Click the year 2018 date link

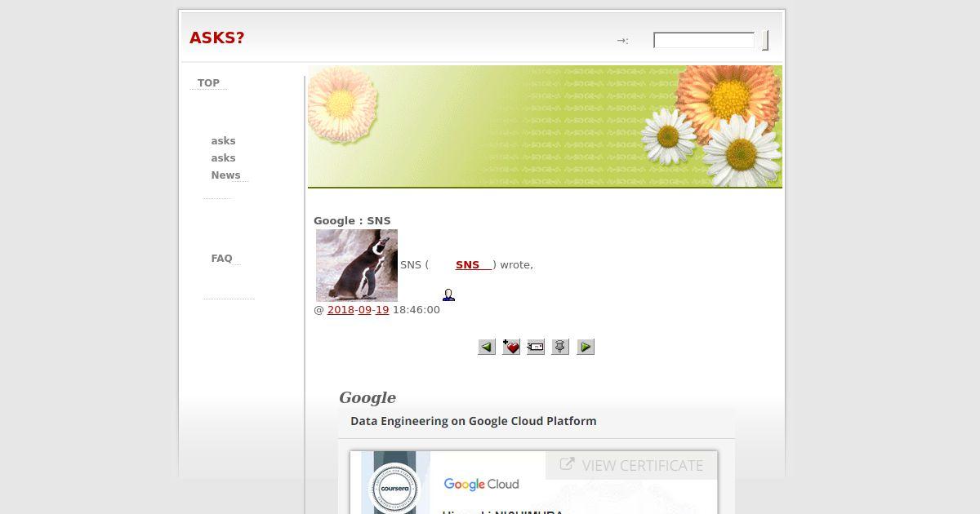pyautogui.click(x=341, y=309)
